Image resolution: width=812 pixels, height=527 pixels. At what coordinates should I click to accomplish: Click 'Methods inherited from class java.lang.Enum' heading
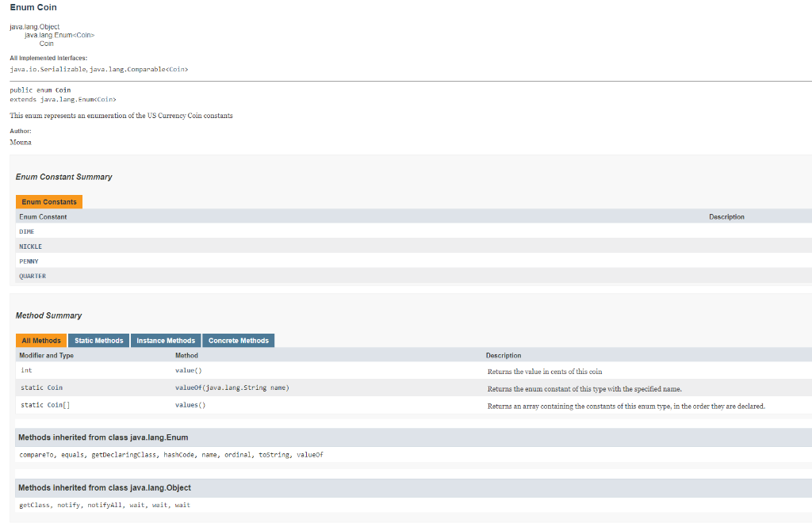(103, 437)
